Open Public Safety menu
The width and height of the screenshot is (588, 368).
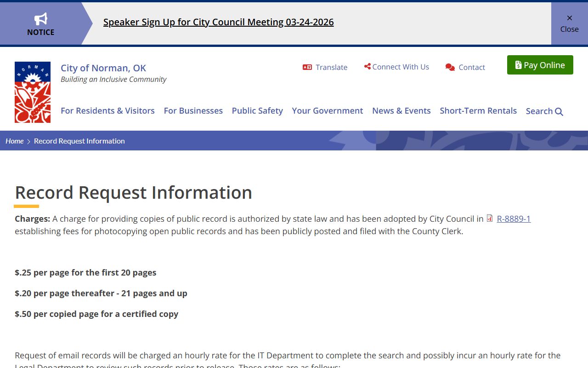click(257, 111)
